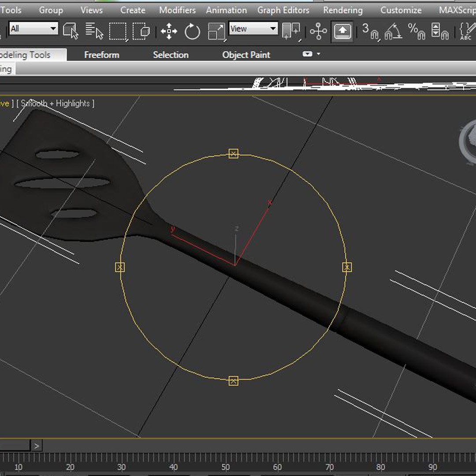Click the time slider next-frame arrow

[x=37, y=446]
